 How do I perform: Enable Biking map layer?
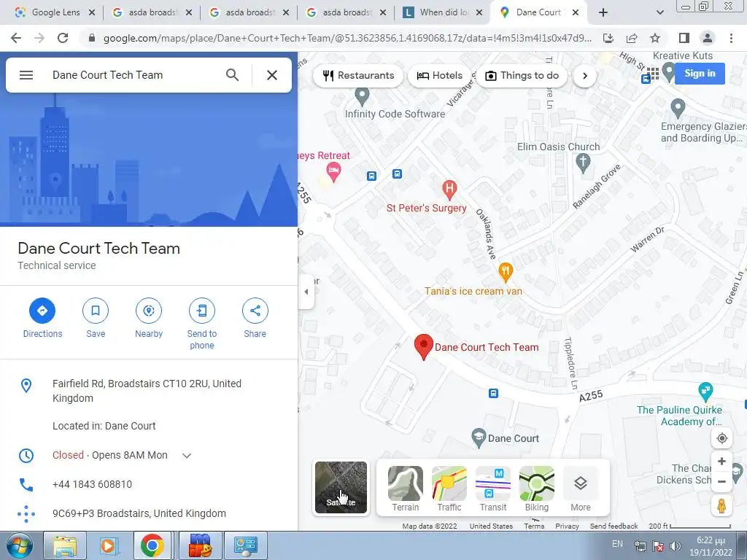tap(536, 489)
